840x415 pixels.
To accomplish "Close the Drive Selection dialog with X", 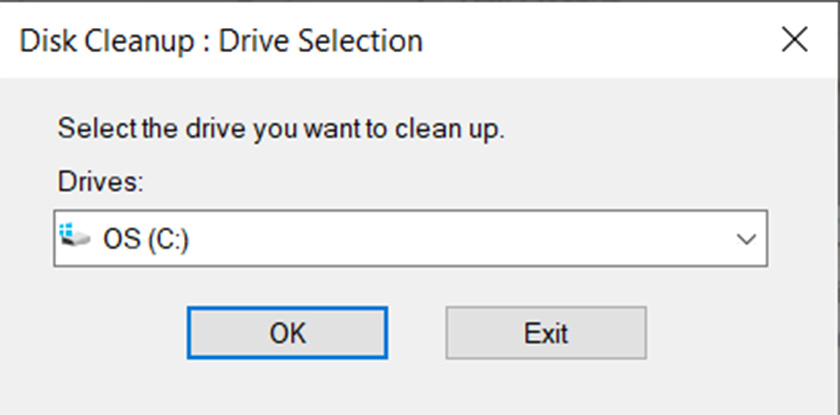I will [795, 40].
